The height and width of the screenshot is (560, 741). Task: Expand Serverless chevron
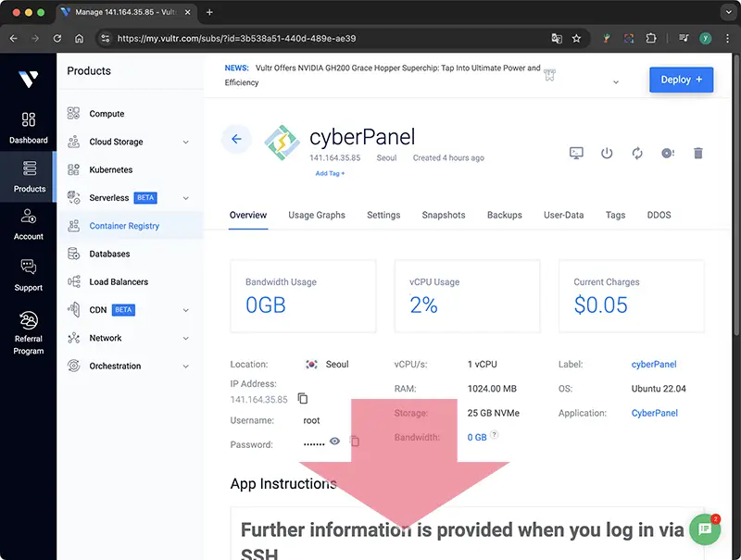click(186, 198)
